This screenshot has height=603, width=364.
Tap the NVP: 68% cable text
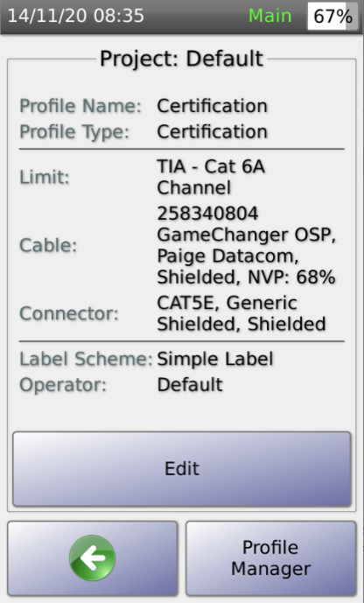click(x=291, y=277)
